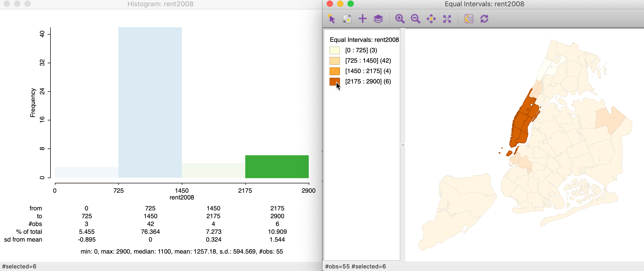Click the '1.544' sd from mean value
644x271 pixels.
click(x=277, y=240)
